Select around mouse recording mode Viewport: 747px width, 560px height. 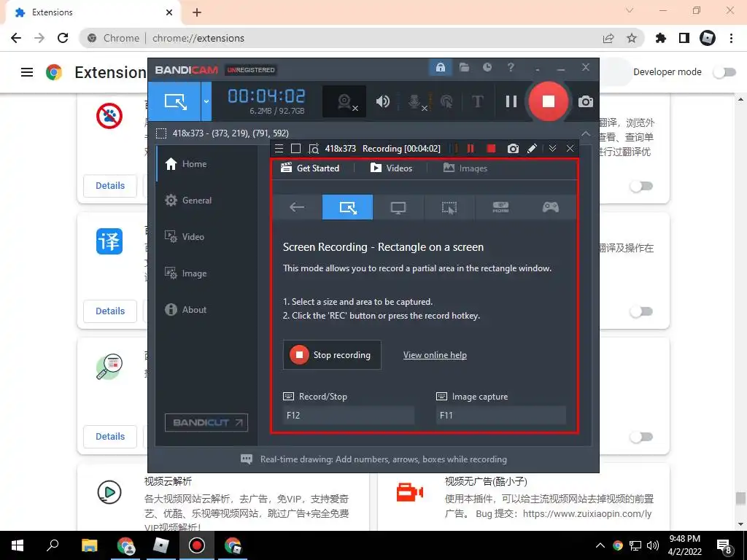tap(449, 207)
